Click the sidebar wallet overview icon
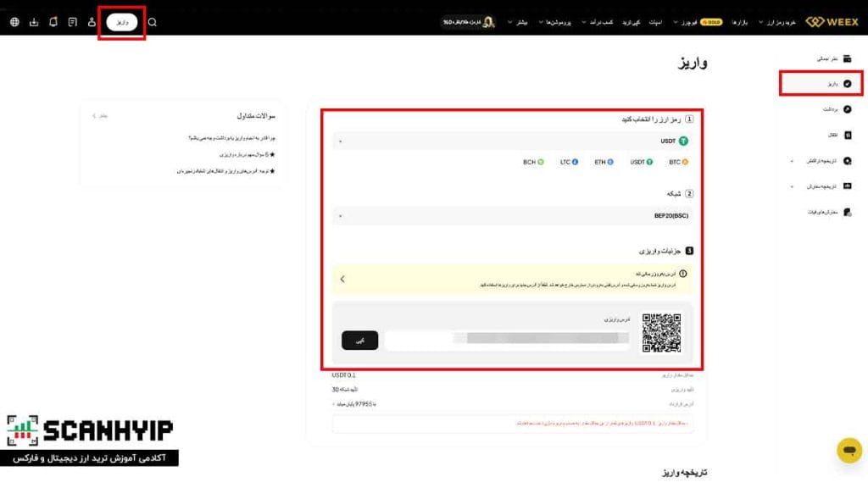This screenshot has height=488, width=868. [x=847, y=58]
